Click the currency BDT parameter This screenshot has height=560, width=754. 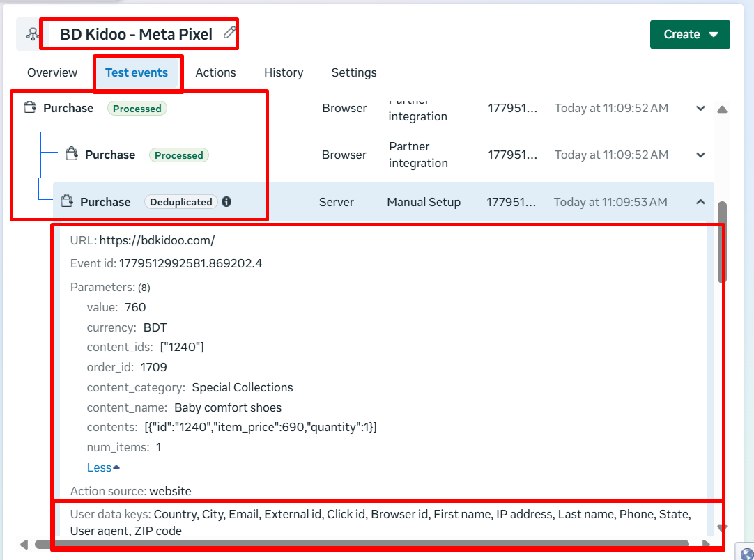[126, 327]
